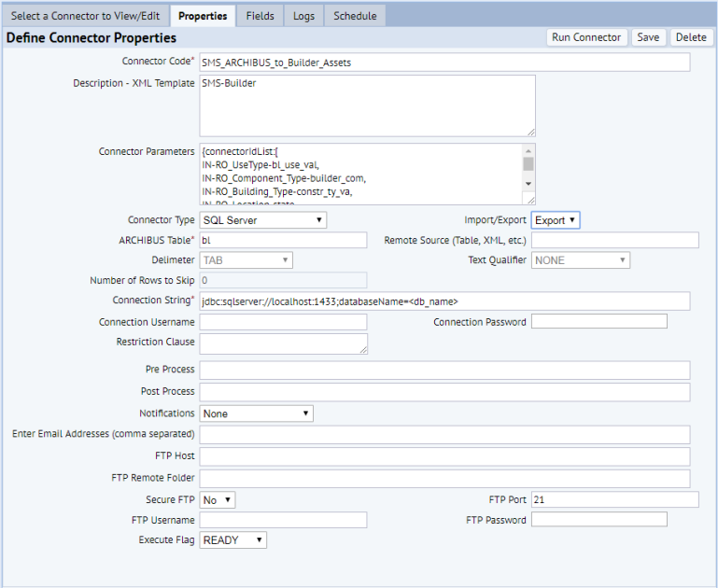Open the Schedule tab

[x=355, y=16]
